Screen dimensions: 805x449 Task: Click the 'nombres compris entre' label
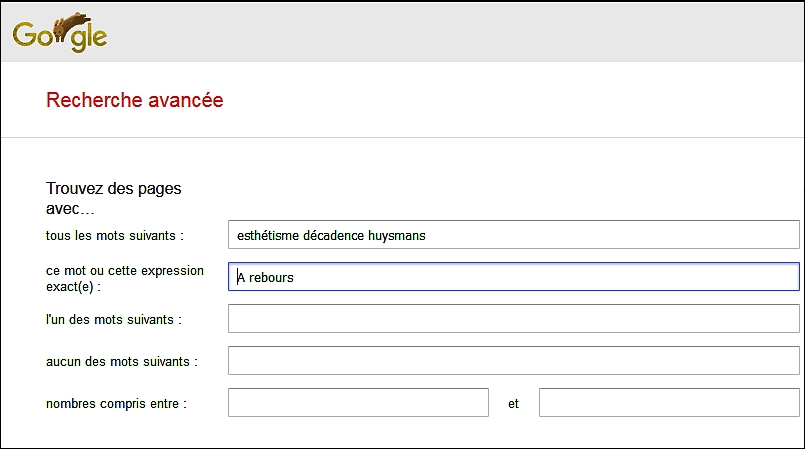[x=116, y=404]
